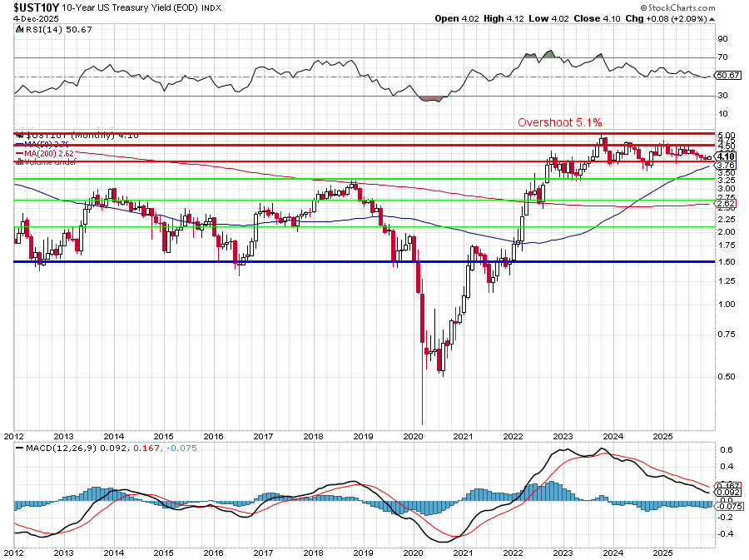Image resolution: width=749 pixels, height=560 pixels.
Task: Click the Volume undef legend icon
Action: click(x=18, y=162)
